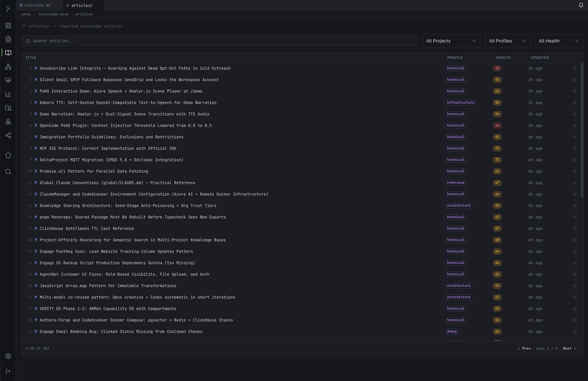
Task: Click health score 38 badge
Action: [x=497, y=68]
